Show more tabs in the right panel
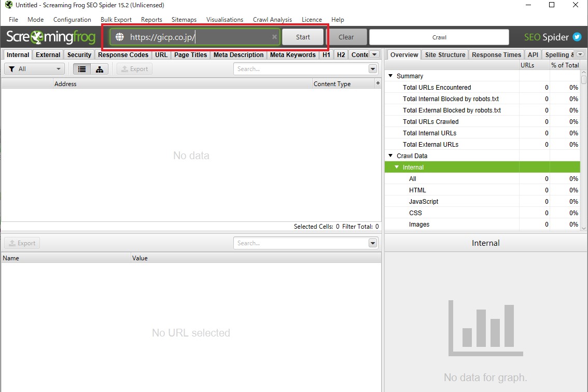 [x=580, y=54]
